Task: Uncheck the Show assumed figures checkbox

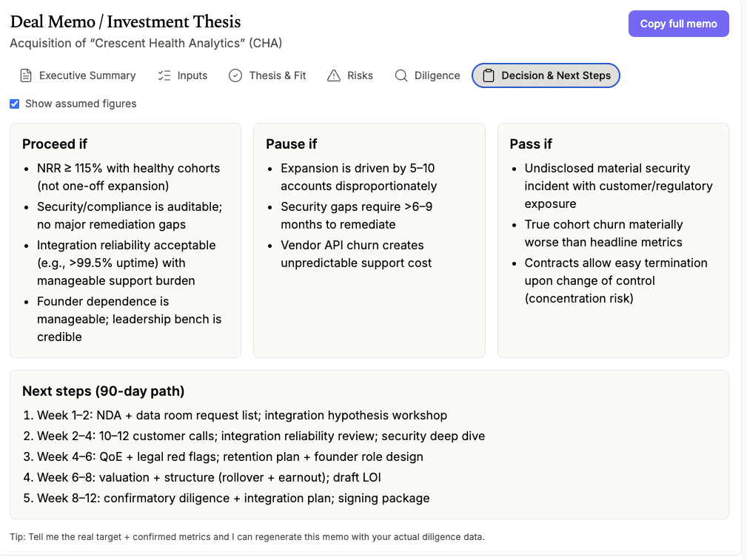Action: coord(15,104)
